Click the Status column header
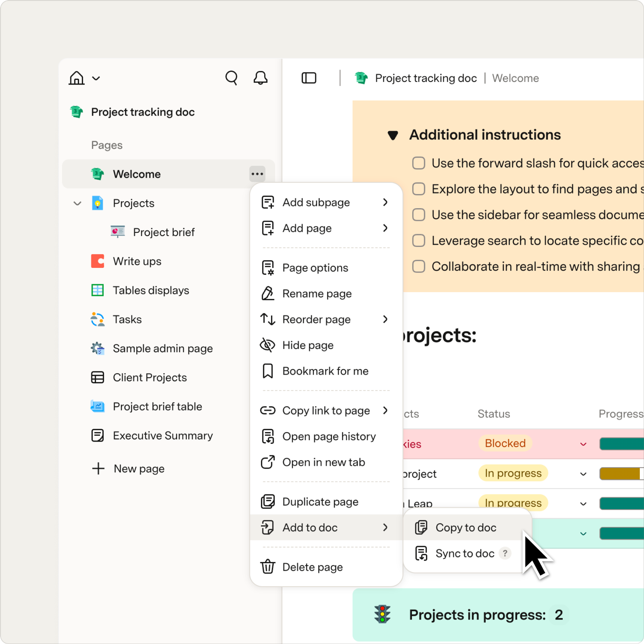 [x=494, y=414]
